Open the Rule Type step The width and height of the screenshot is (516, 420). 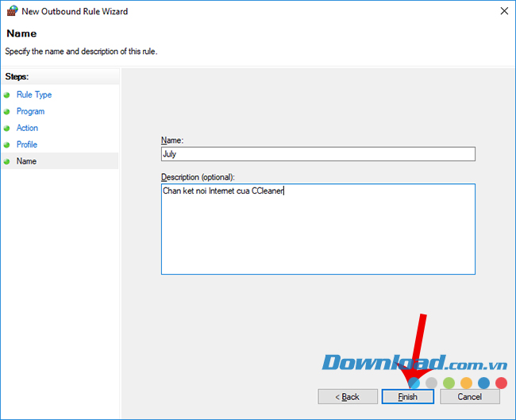coord(34,94)
